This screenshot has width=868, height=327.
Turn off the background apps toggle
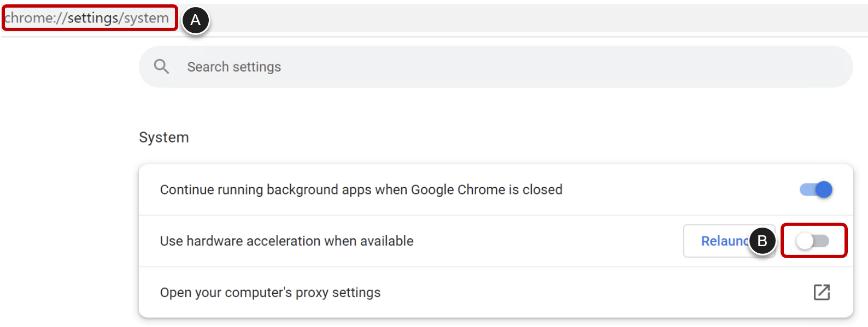816,189
